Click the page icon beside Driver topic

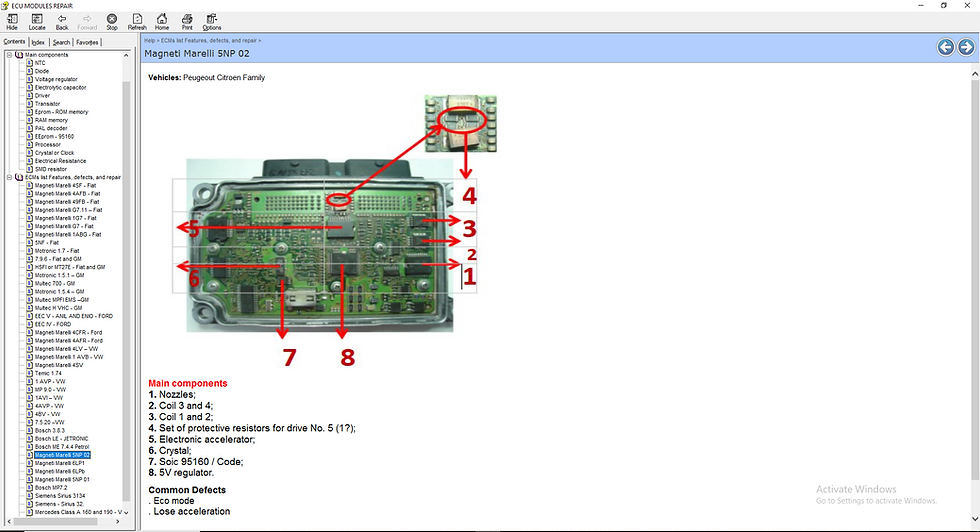29,96
